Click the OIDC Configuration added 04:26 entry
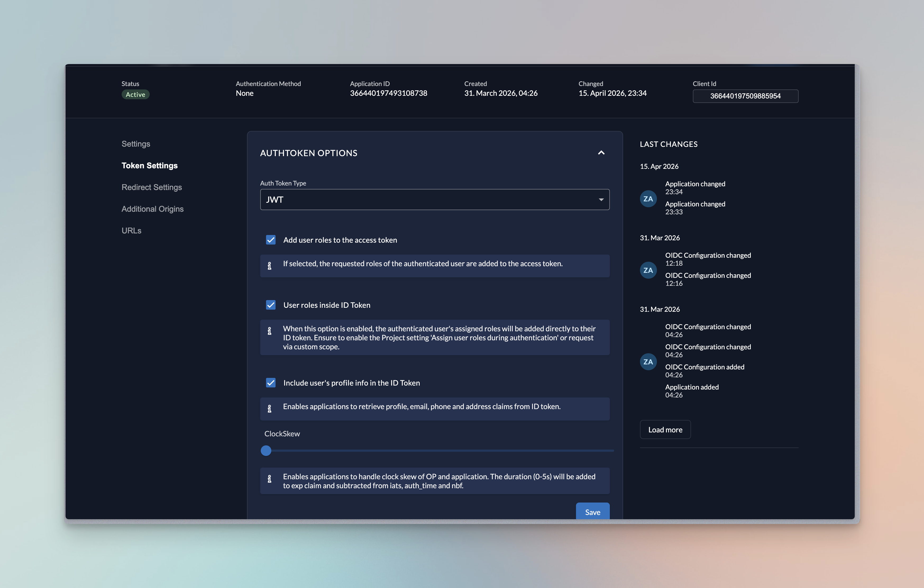 point(705,371)
